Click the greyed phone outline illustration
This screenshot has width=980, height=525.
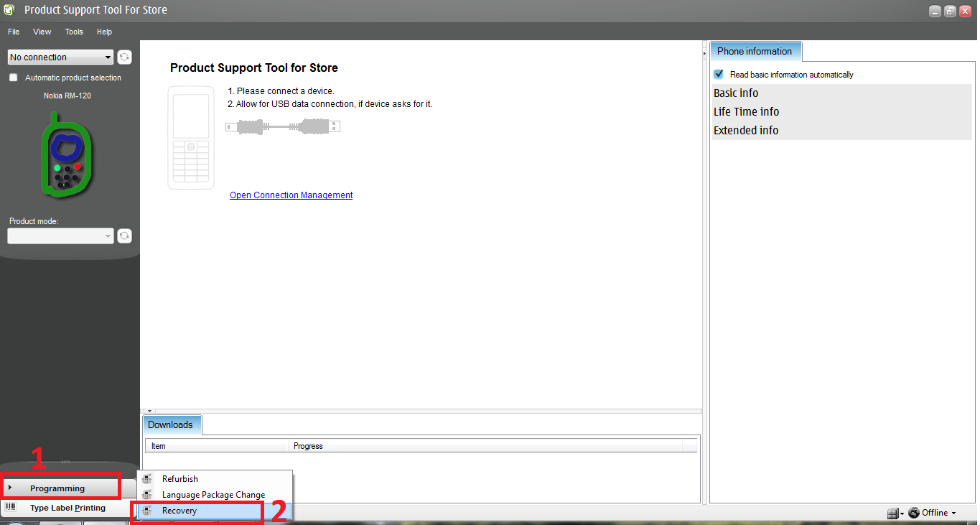(x=191, y=138)
